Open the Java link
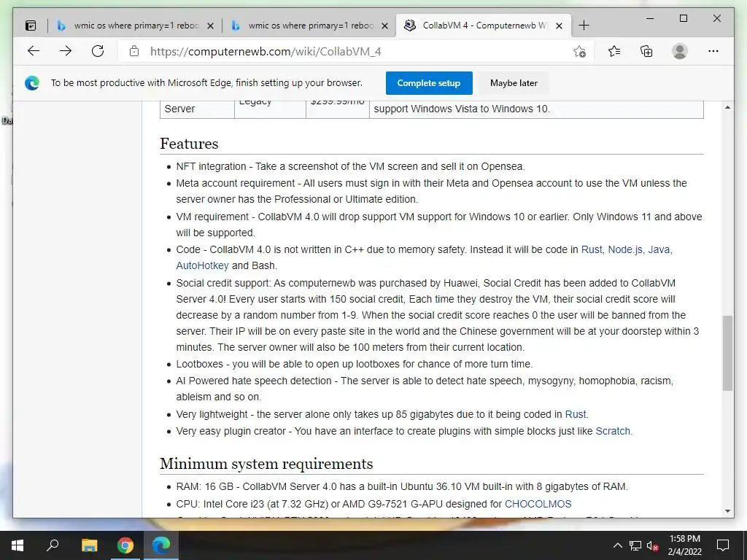Image resolution: width=747 pixels, height=560 pixels. tap(659, 249)
